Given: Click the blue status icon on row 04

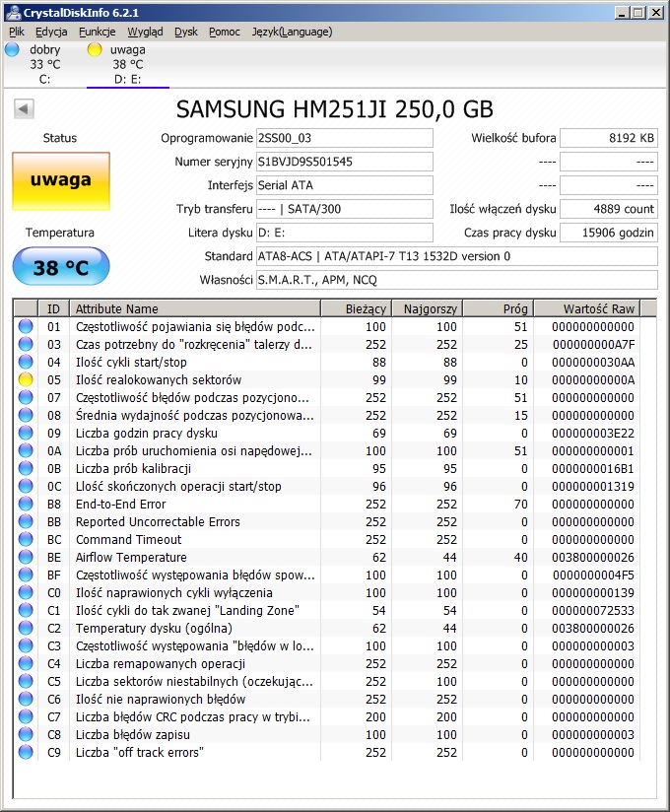Looking at the screenshot, I should 26,362.
